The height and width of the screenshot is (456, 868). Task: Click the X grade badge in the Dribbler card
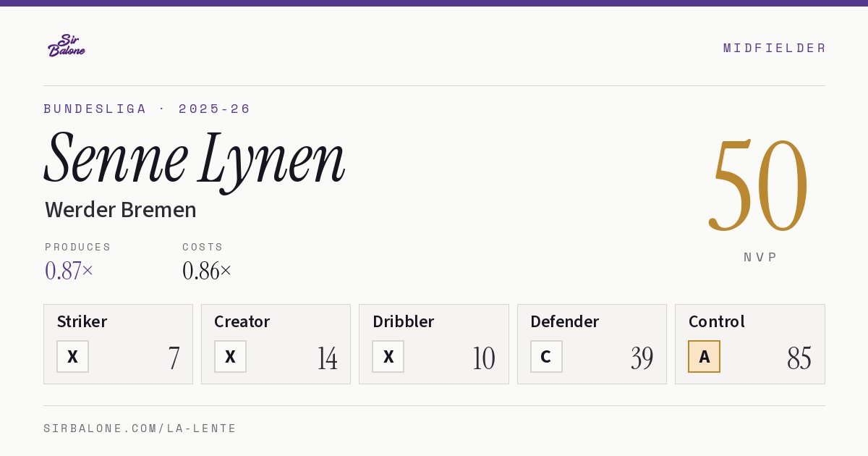[x=388, y=356]
